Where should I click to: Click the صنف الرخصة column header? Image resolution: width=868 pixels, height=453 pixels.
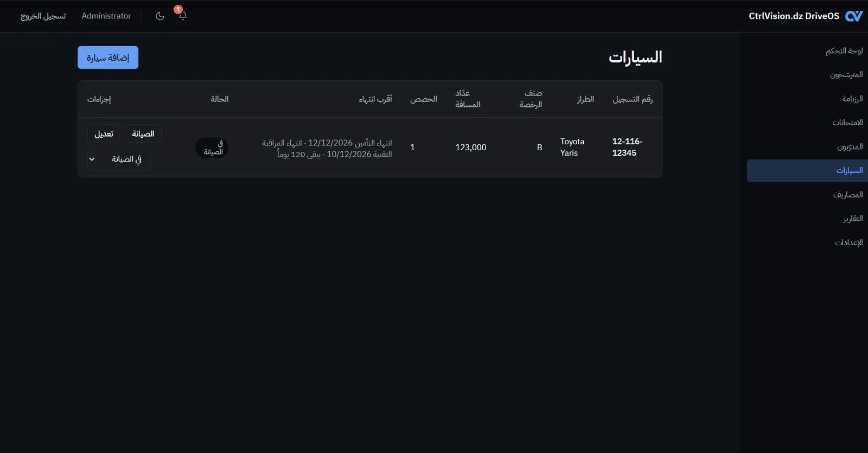(531, 99)
